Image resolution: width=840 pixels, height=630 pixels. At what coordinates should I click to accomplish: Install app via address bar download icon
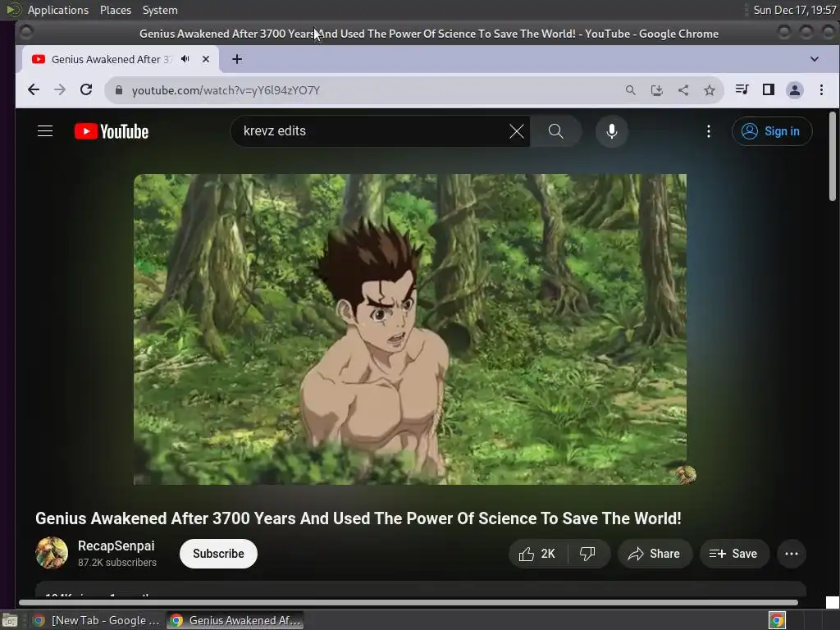(657, 90)
